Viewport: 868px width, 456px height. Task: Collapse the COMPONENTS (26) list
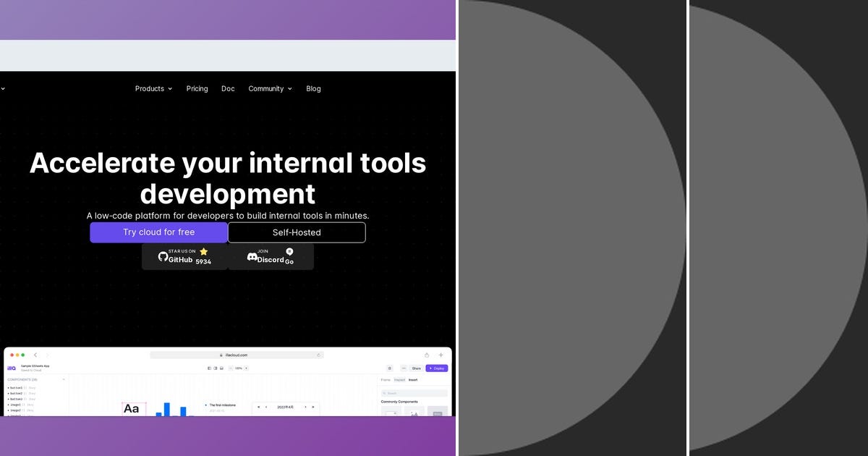[x=64, y=379]
